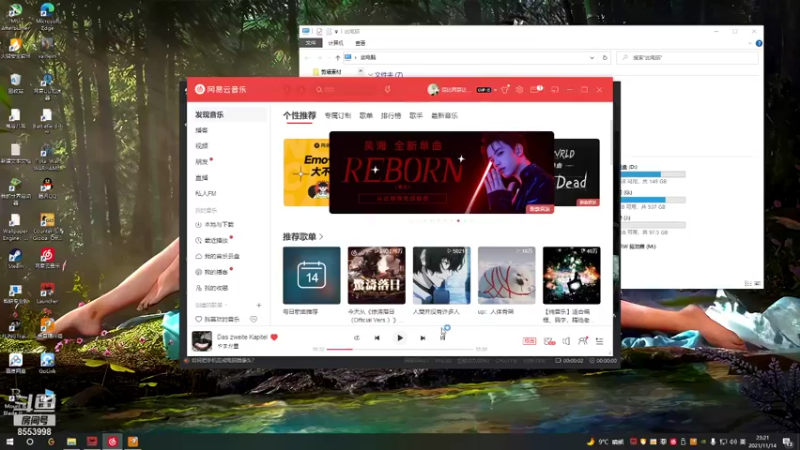
Task: Toggle the red sound quality badge
Action: pos(529,341)
